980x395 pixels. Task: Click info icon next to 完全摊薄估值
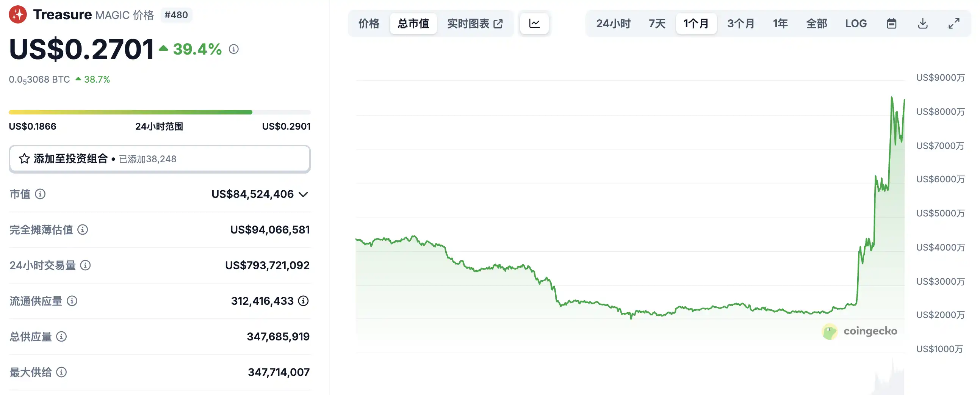[83, 229]
